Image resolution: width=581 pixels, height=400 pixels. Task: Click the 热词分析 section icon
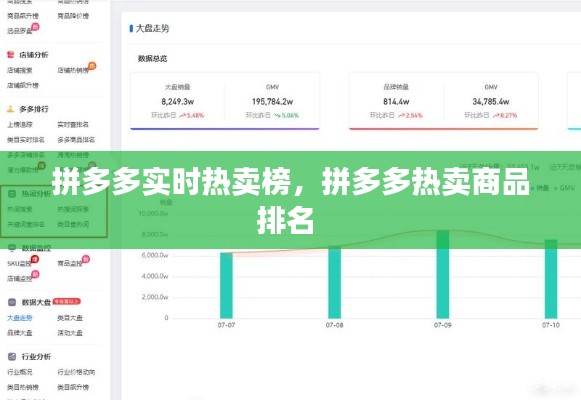(12, 193)
